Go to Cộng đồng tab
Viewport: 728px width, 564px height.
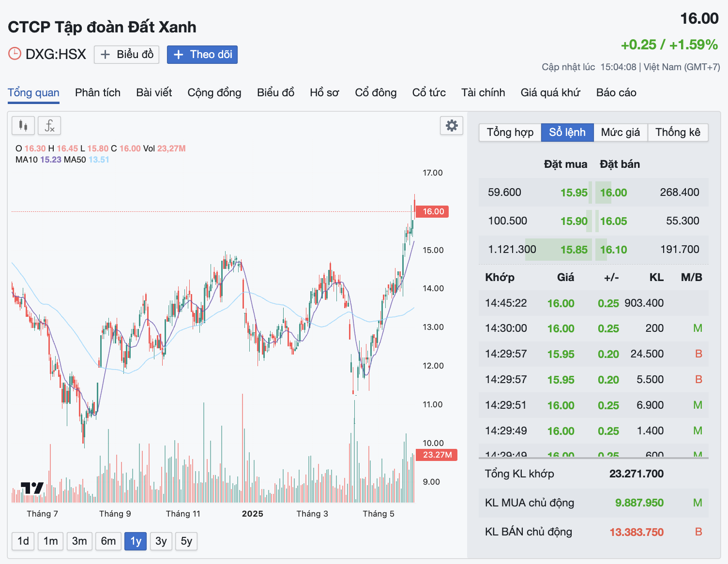pyautogui.click(x=214, y=92)
